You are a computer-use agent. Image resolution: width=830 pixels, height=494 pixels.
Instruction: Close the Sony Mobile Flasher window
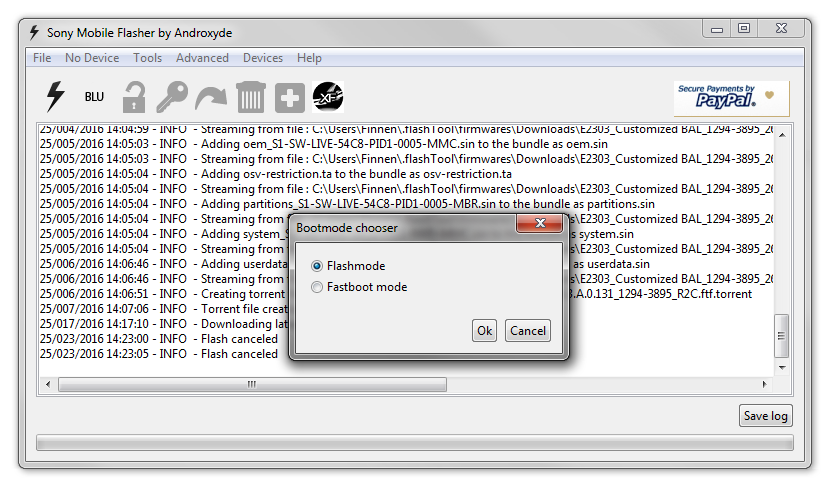pyautogui.click(x=781, y=29)
